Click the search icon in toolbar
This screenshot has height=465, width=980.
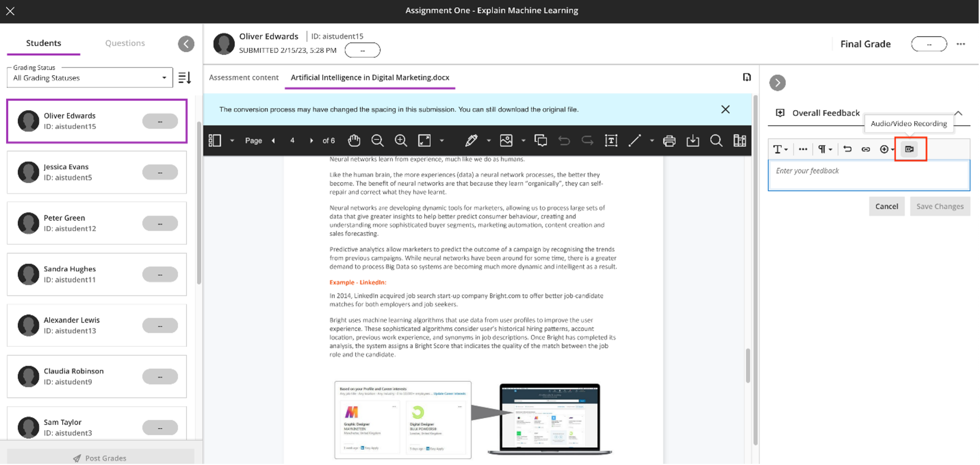pos(716,140)
